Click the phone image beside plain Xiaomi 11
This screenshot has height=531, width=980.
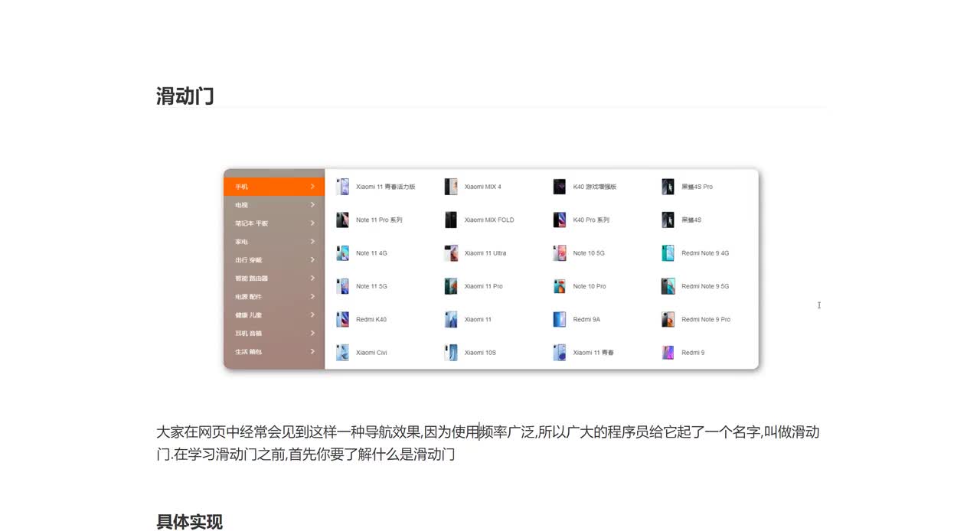point(451,319)
